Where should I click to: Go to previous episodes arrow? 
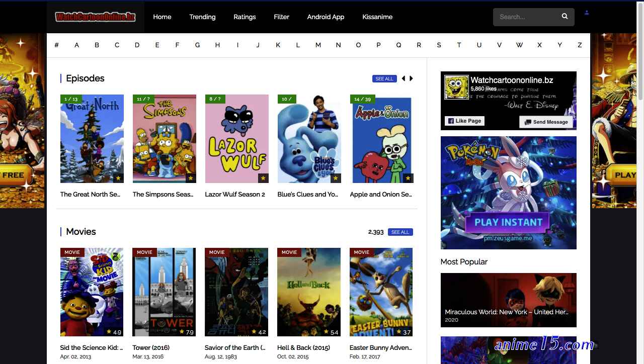point(403,78)
